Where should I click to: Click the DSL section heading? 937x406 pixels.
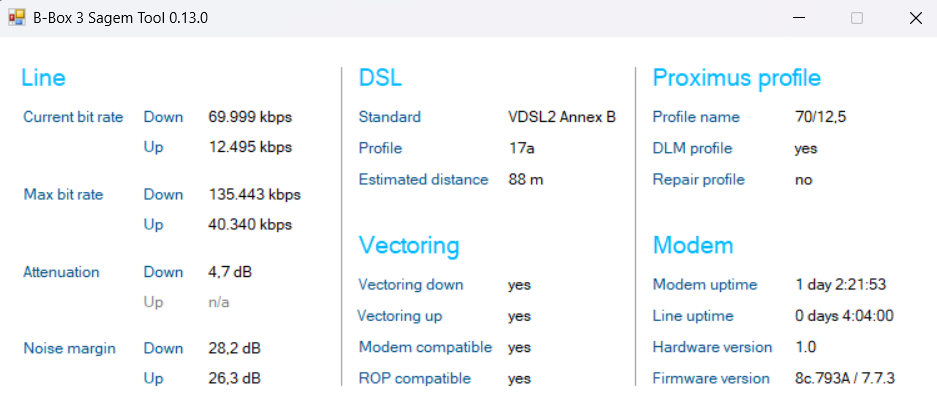(x=380, y=78)
